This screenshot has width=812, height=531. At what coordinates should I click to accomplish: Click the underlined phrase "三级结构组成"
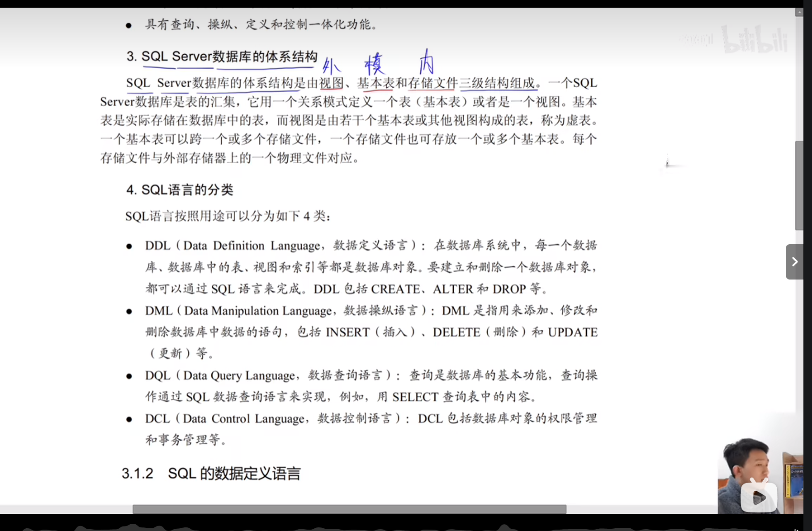[x=497, y=83]
